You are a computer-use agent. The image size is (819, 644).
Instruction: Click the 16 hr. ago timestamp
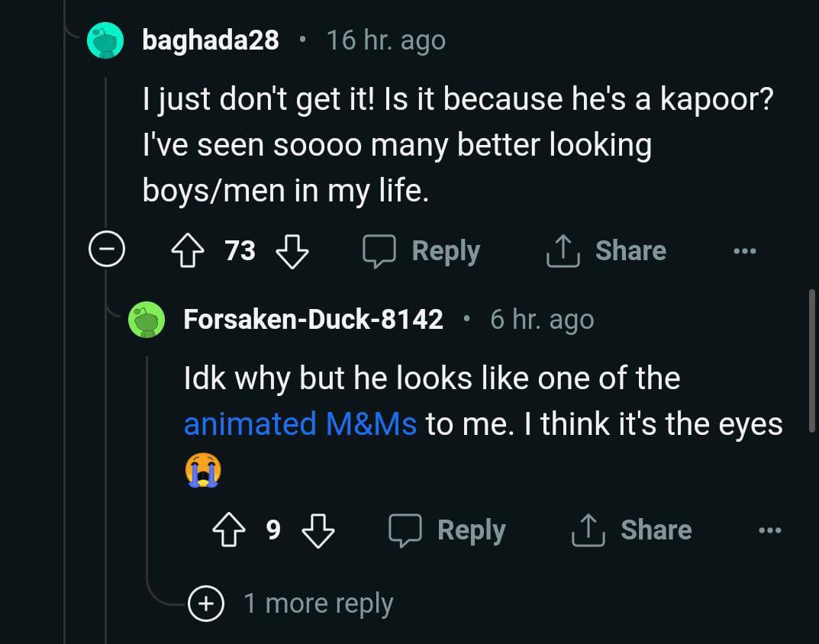click(x=385, y=40)
